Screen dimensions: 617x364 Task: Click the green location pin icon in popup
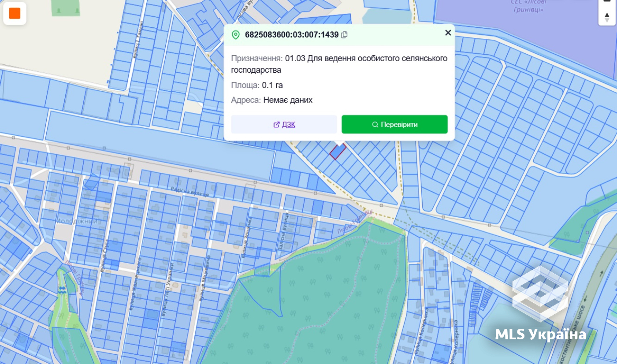pyautogui.click(x=236, y=35)
